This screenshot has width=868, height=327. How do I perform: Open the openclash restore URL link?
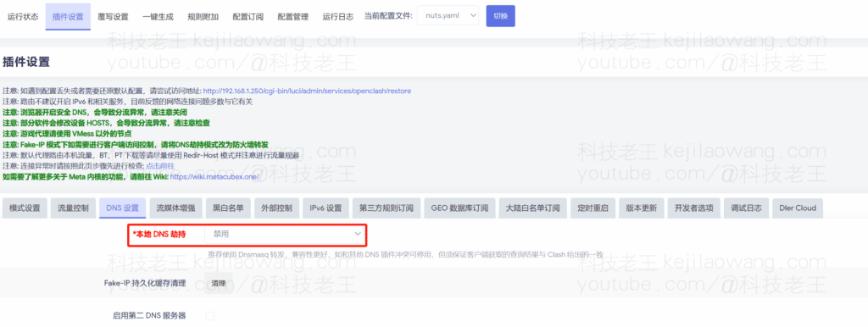307,91
